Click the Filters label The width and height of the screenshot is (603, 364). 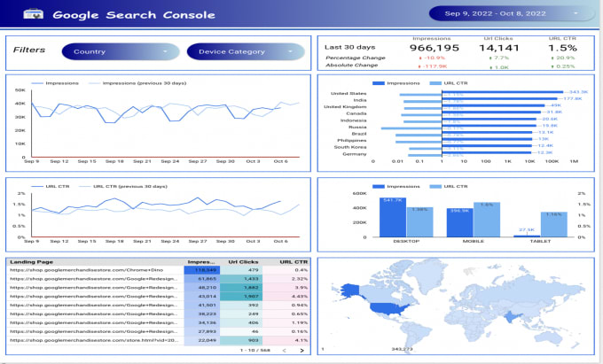pyautogui.click(x=29, y=50)
